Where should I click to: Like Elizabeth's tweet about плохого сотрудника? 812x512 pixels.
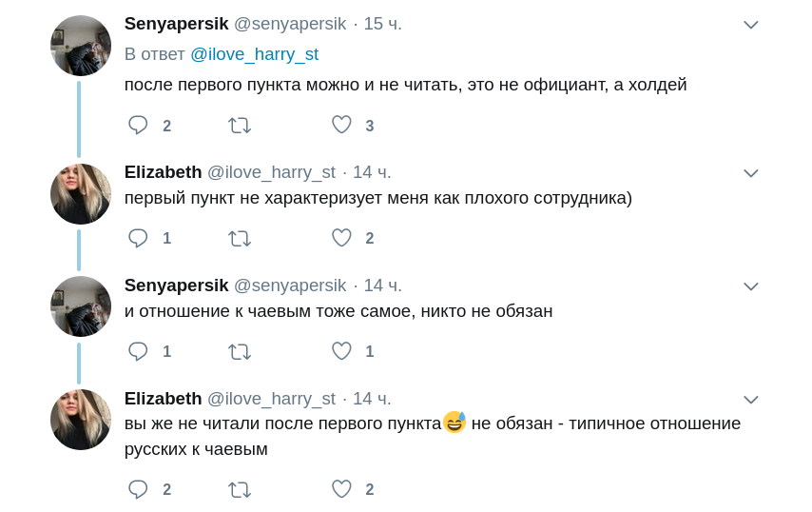point(341,238)
